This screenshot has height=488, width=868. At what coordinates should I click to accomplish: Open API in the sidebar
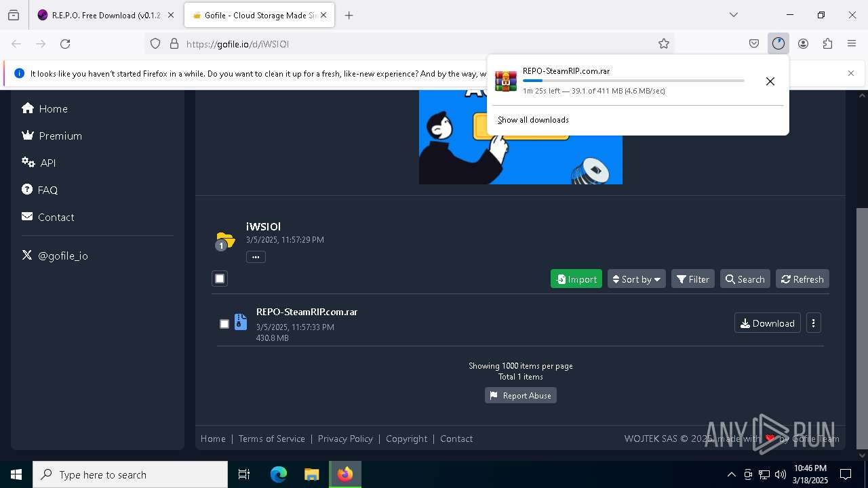pyautogui.click(x=39, y=163)
